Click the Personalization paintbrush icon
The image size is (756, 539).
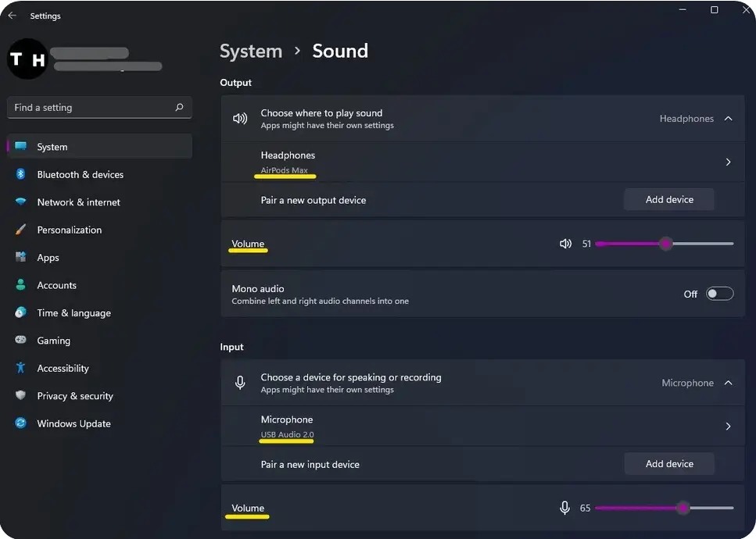21,230
